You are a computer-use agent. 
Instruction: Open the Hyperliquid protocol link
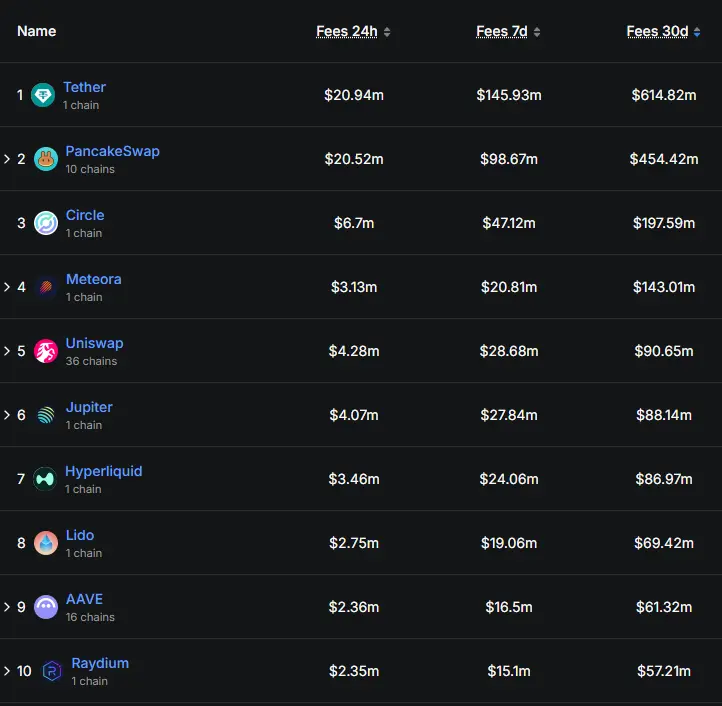[104, 471]
